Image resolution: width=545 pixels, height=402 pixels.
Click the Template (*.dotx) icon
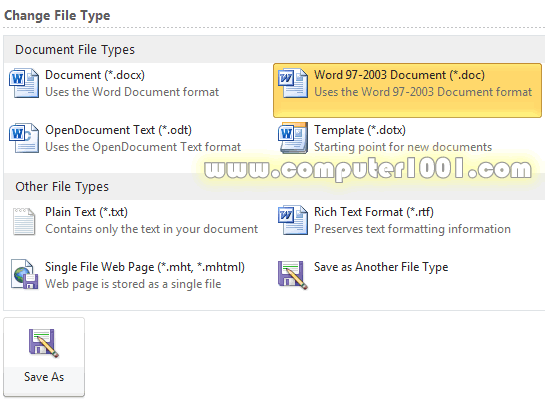(x=293, y=138)
